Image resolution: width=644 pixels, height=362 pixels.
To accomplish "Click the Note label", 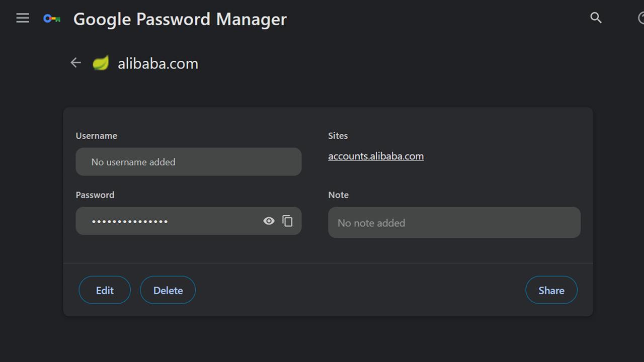I will (x=338, y=195).
